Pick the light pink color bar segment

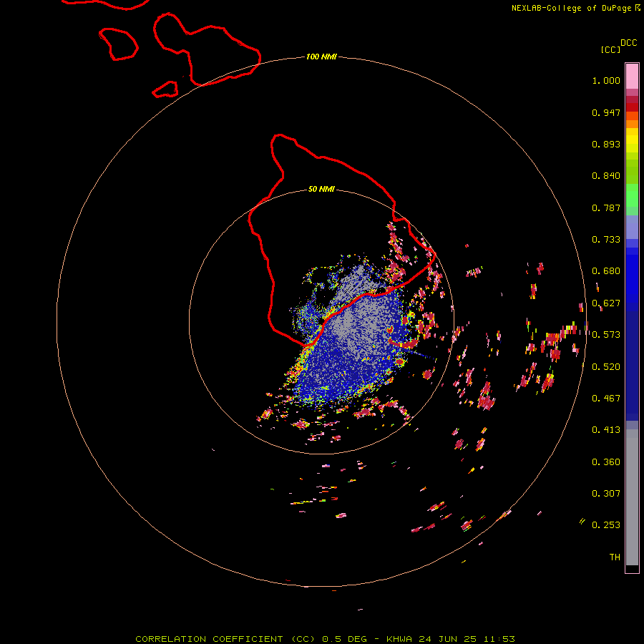tap(632, 77)
